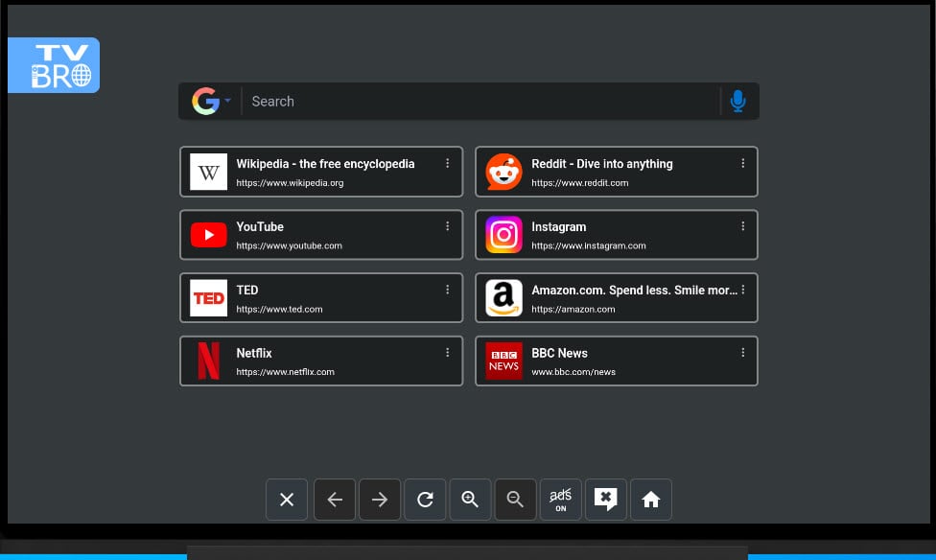Viewport: 936px width, 560px height.
Task: Open Amazon bookmark three-dot menu
Action: tap(742, 290)
